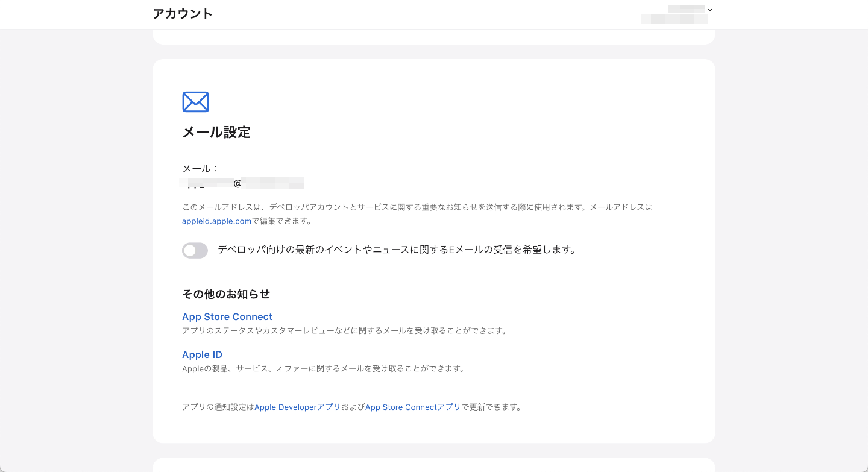Click the メール設定 heading
Viewport: 868px width, 472px height.
(x=216, y=132)
